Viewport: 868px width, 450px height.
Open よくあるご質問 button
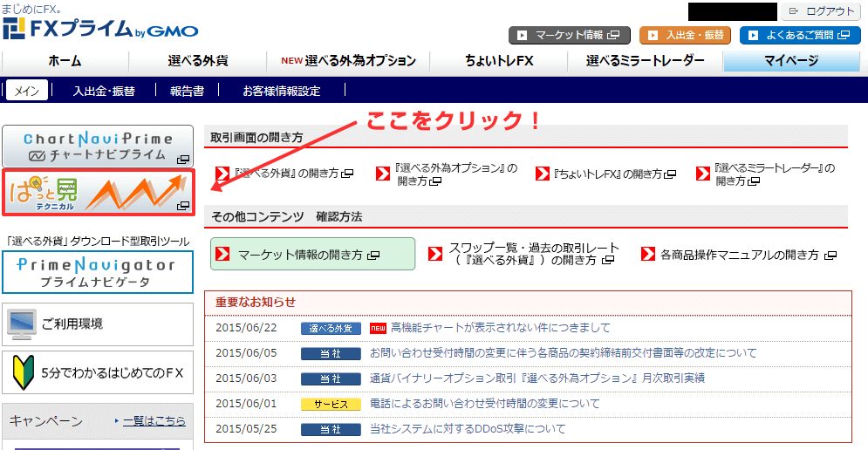pos(800,35)
